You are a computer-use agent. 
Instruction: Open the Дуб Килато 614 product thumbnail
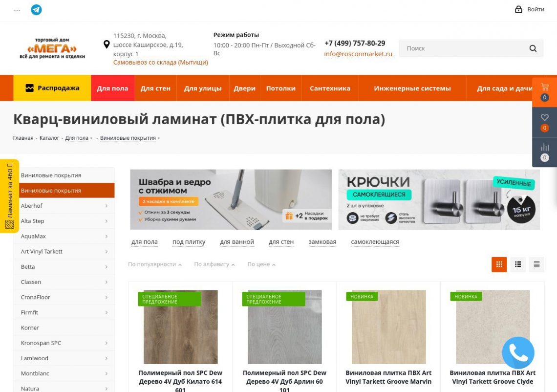pyautogui.click(x=180, y=327)
